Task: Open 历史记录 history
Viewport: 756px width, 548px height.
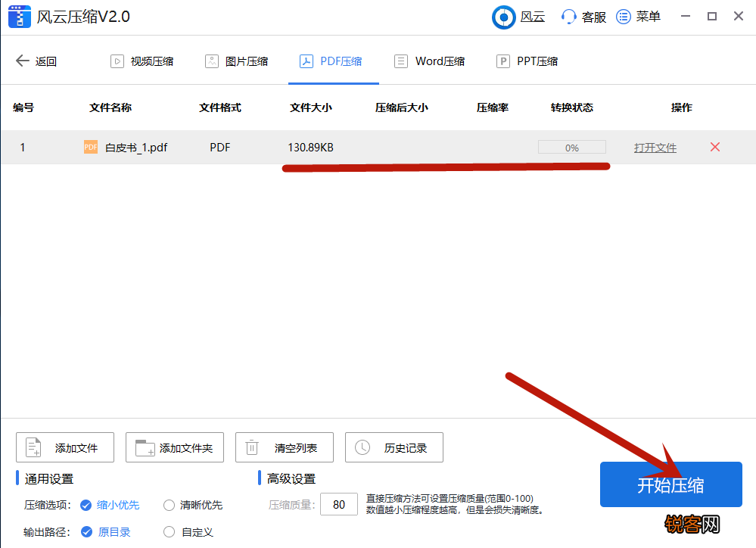Action: (394, 447)
